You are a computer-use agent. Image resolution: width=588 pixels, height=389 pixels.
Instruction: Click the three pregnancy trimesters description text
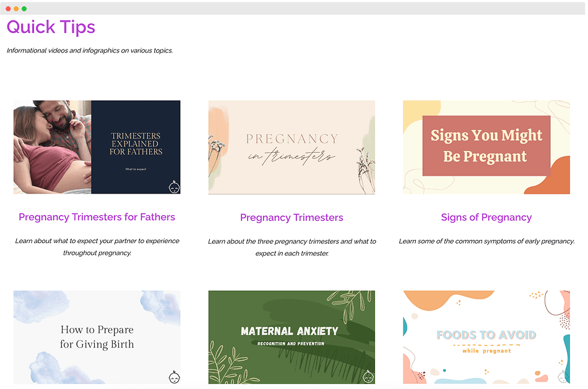(x=292, y=247)
